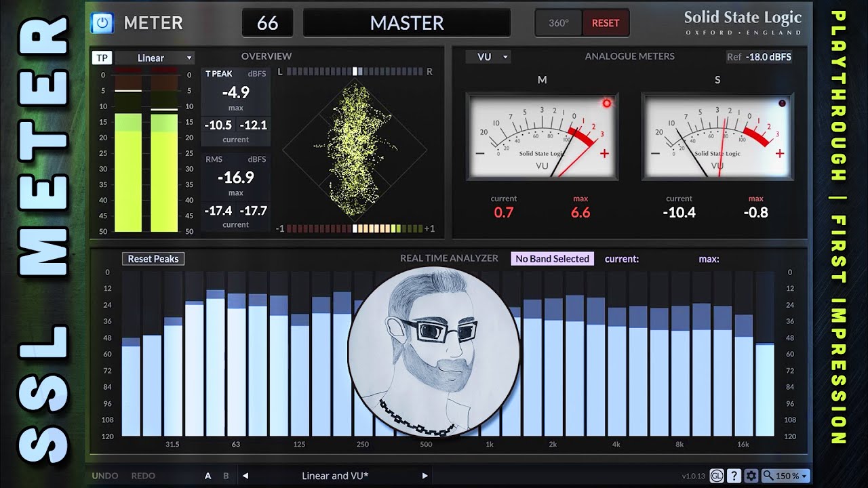Viewport: 868px width, 488px height.
Task: Open help with the question mark icon
Action: (734, 476)
